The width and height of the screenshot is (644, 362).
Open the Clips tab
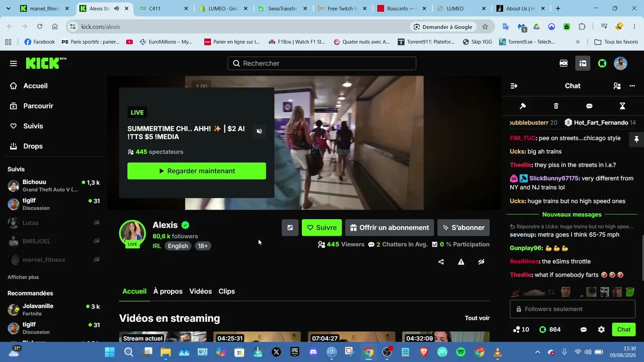226,291
